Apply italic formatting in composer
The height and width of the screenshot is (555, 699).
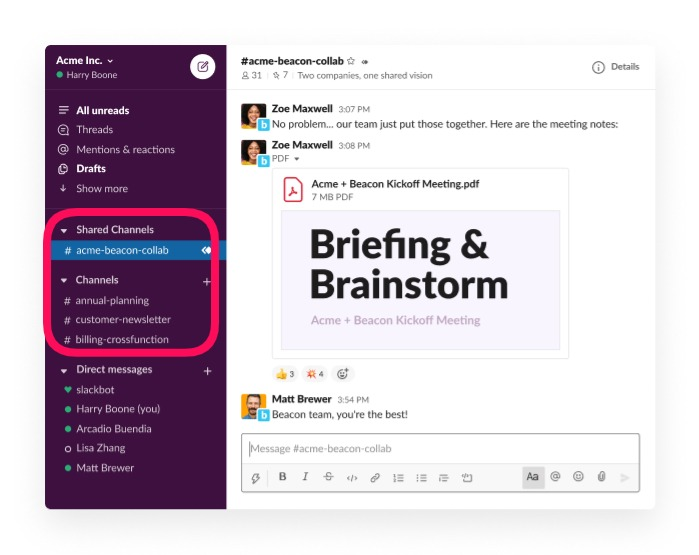click(305, 477)
